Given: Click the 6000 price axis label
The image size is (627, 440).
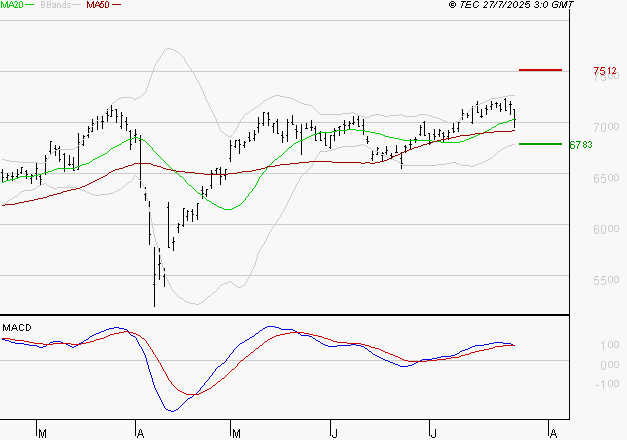Looking at the screenshot, I should point(606,230).
